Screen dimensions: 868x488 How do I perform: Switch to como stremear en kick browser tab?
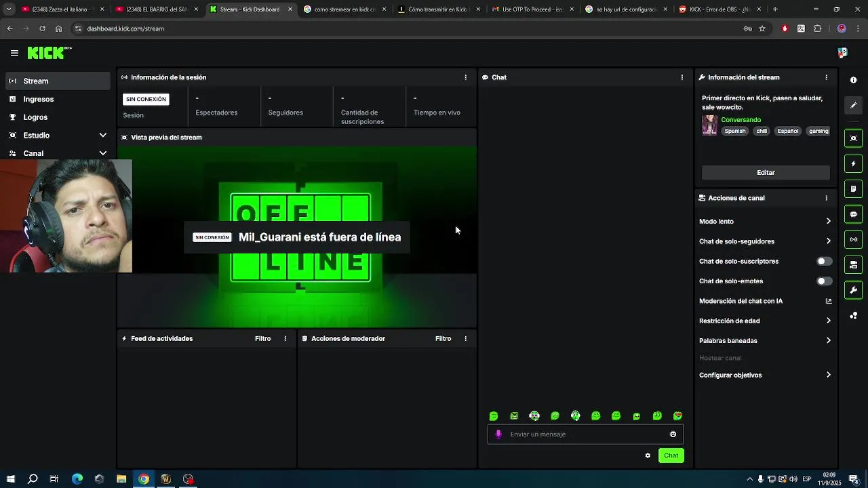pos(344,9)
